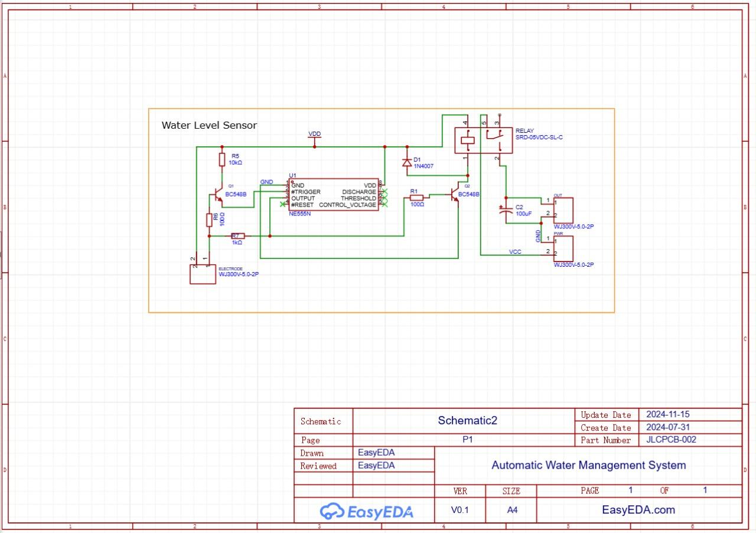
Task: Select the relay coil and switch symbol
Action: 483,140
